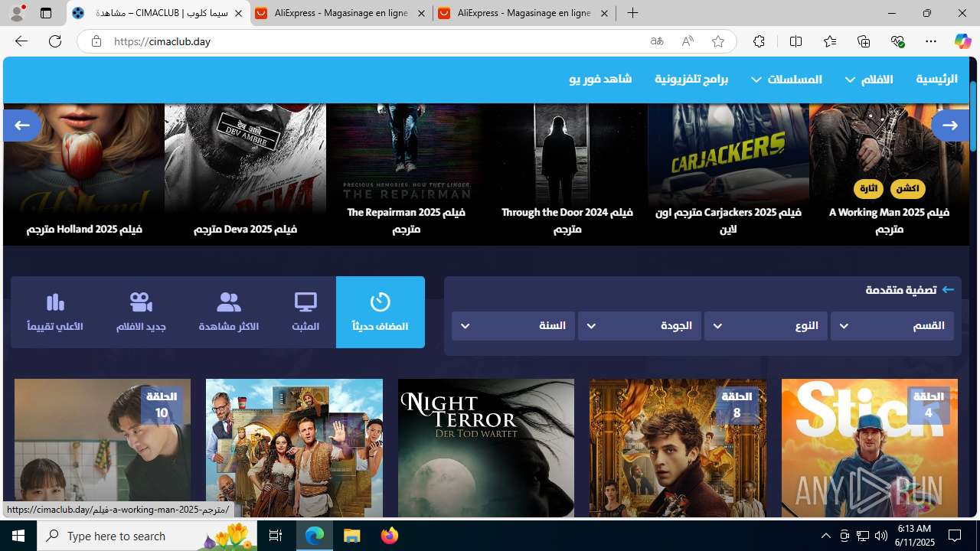Switch to the third AliExpress tab
Image resolution: width=980 pixels, height=551 pixels.
click(x=524, y=14)
